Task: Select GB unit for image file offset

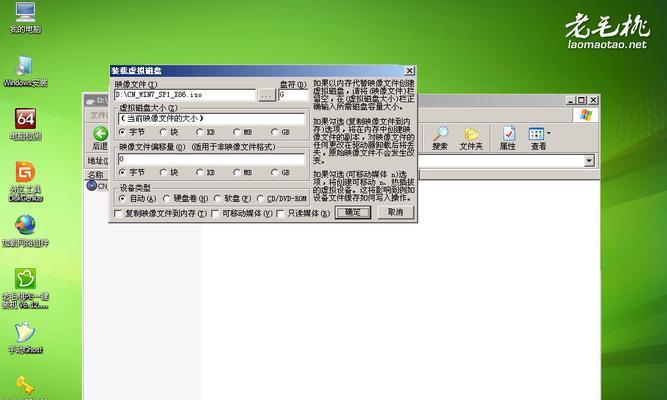Action: click(274, 172)
